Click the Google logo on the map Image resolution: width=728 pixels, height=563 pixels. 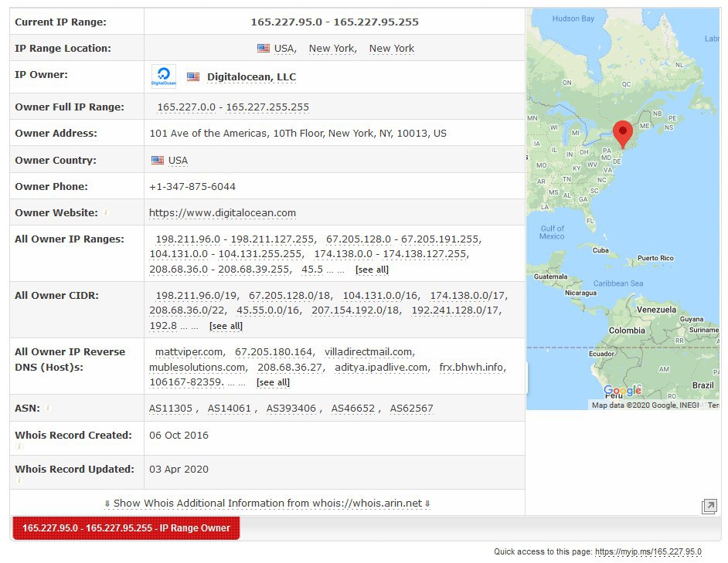coord(622,390)
